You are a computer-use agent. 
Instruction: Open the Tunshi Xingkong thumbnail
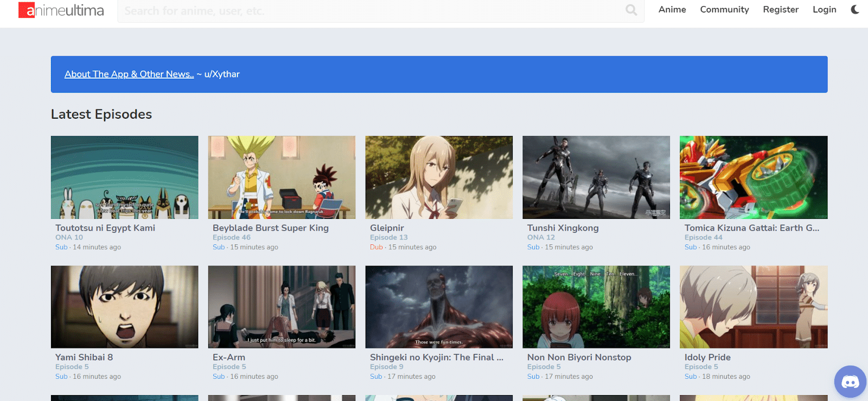pos(596,177)
